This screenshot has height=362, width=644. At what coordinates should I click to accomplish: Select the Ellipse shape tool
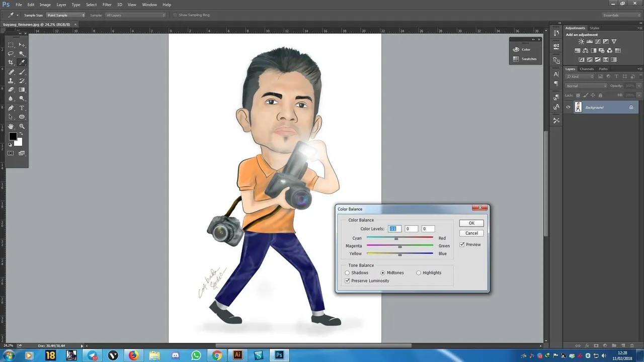point(22,117)
